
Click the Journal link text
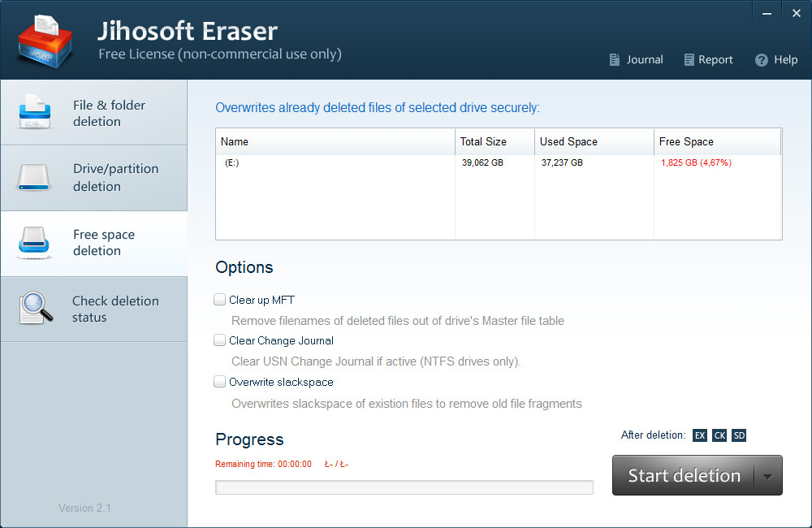tap(645, 60)
